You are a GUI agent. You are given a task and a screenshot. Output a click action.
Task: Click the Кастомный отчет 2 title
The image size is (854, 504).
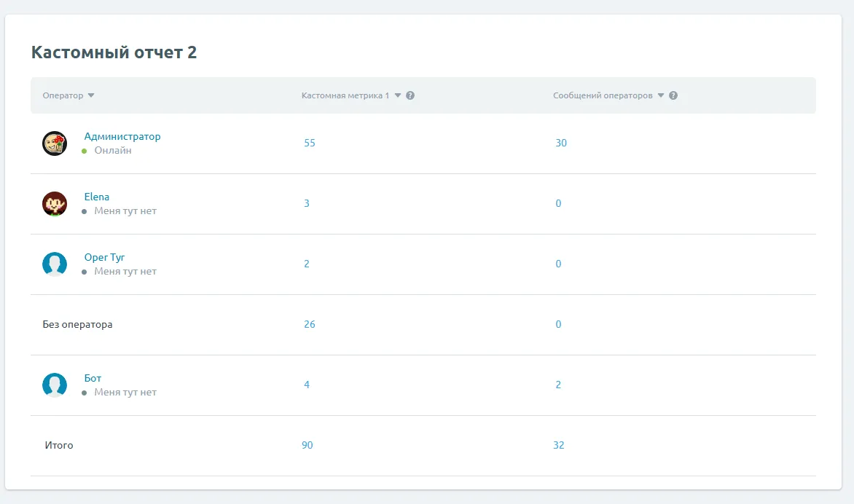tap(114, 52)
